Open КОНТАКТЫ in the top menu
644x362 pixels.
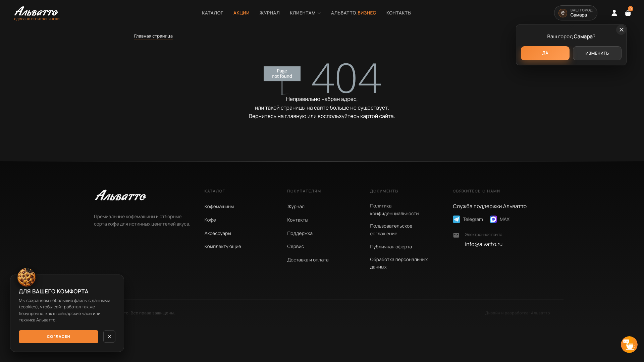pos(399,13)
